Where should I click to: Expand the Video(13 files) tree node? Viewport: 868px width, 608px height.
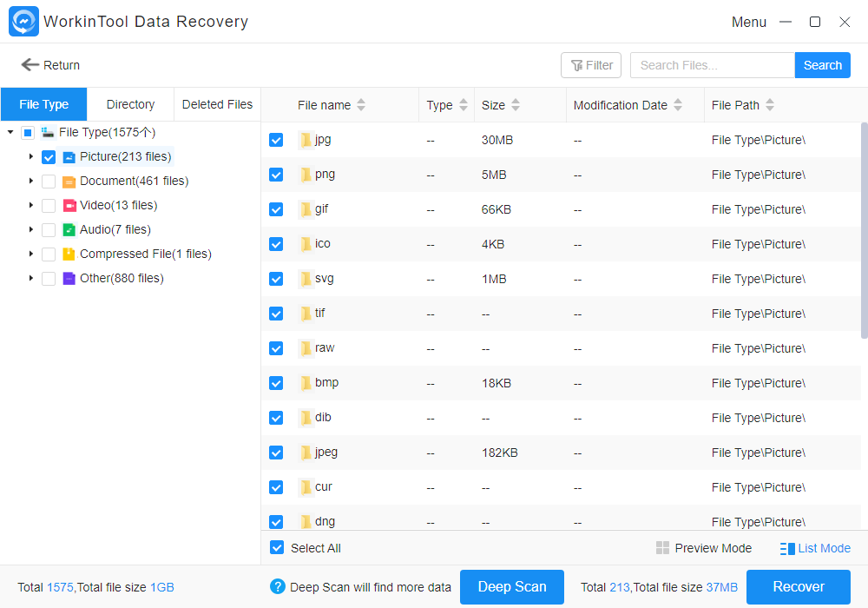click(x=31, y=206)
